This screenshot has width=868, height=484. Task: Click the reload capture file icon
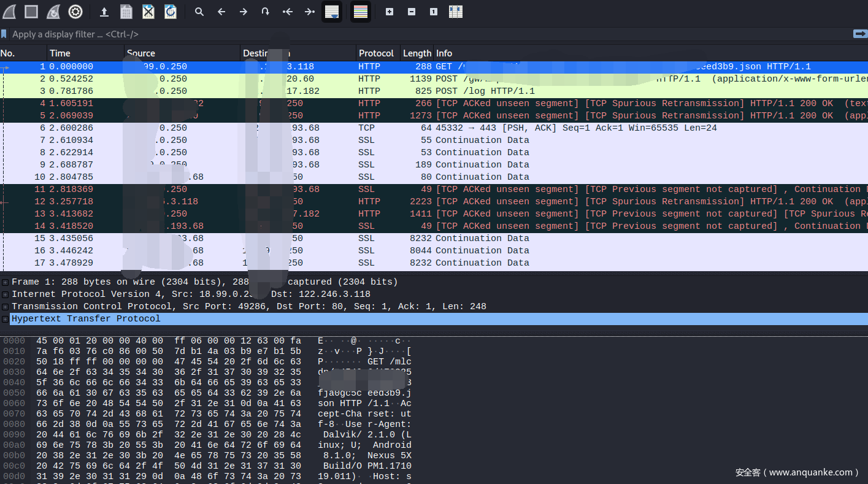click(171, 11)
